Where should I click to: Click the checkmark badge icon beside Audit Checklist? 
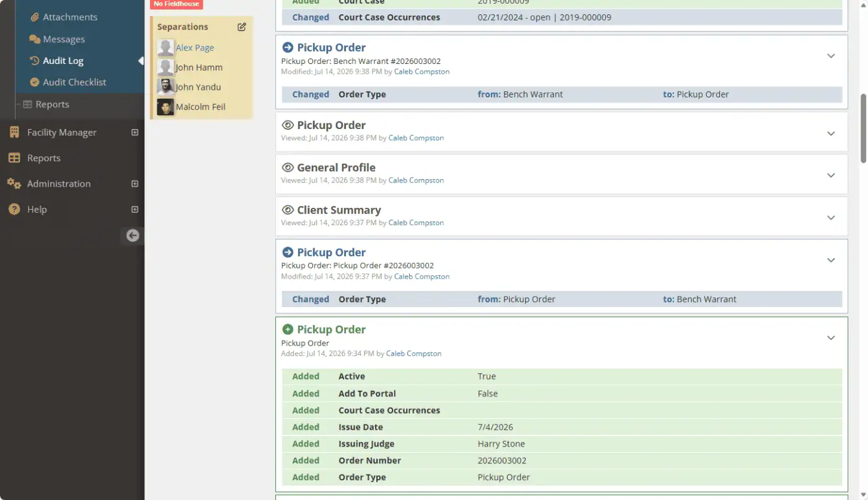[35, 82]
